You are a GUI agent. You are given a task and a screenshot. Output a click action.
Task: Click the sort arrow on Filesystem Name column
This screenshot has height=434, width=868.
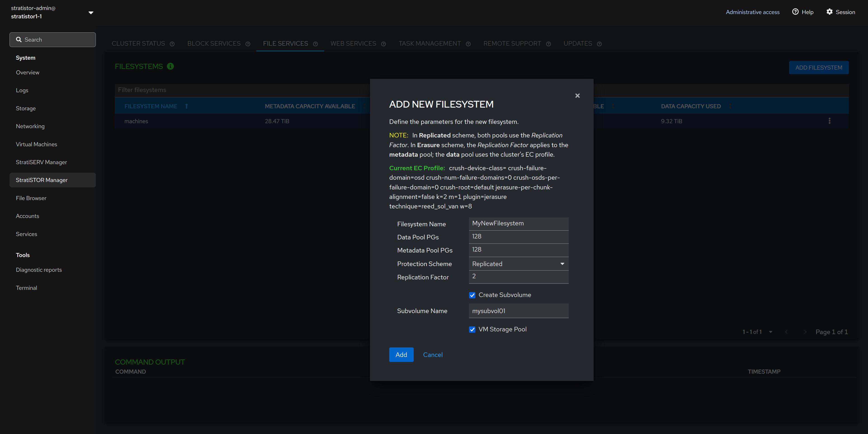186,106
